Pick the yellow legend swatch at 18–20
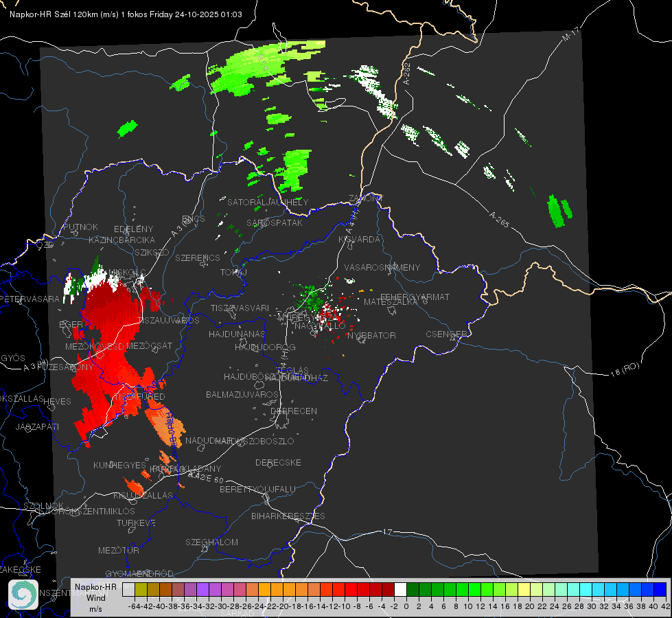This screenshot has width=672, height=618. pos(524,589)
